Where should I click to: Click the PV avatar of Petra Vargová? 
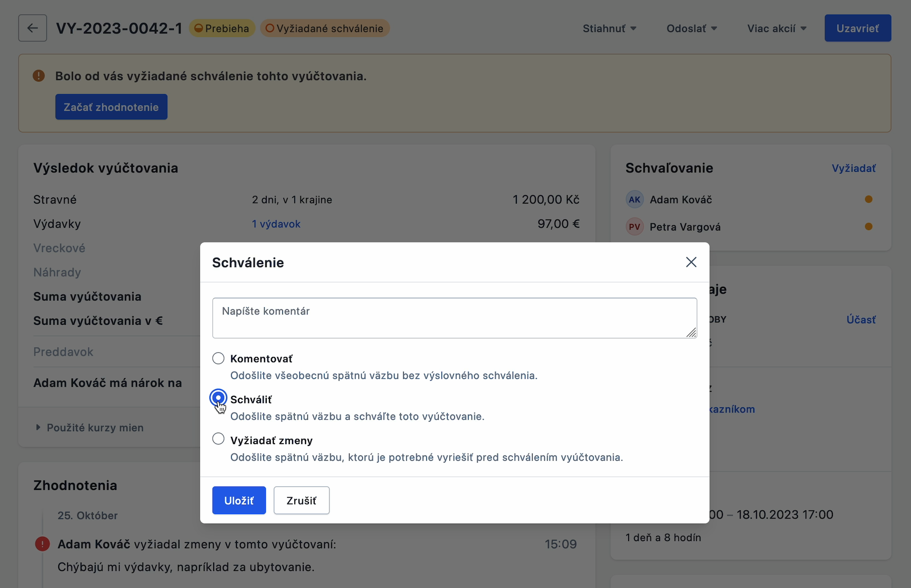coord(634,227)
